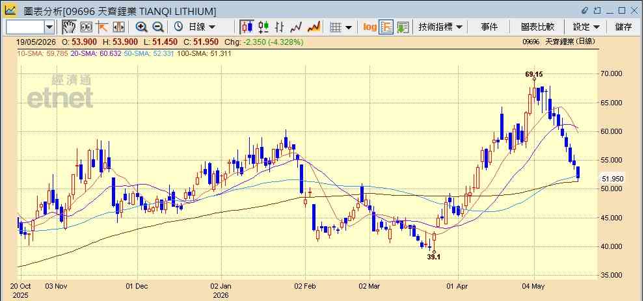The width and height of the screenshot is (644, 301).
Task: Click the 20-SMA legend label
Action: click(95, 53)
